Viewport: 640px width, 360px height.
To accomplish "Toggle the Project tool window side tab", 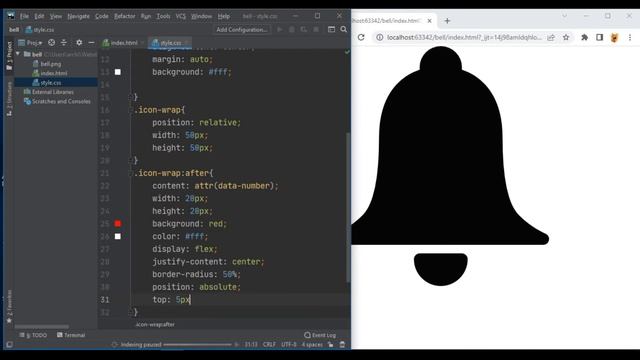I will [9, 56].
